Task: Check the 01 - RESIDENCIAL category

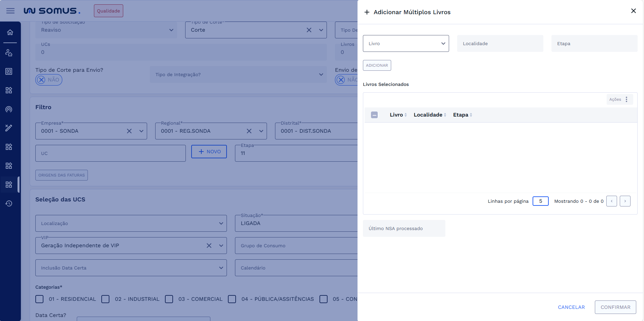Action: point(40,299)
